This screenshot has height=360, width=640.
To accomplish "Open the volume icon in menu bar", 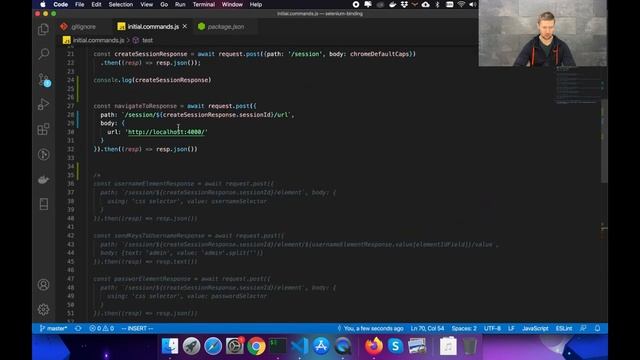I will point(473,4).
